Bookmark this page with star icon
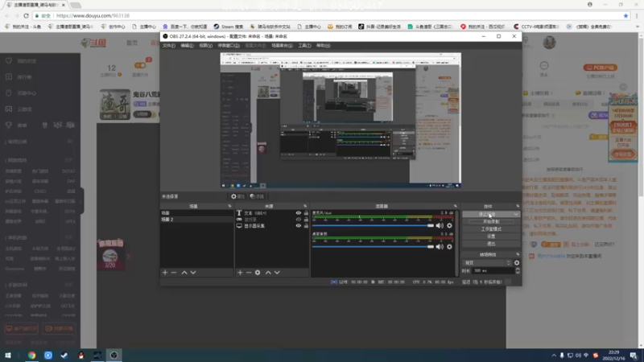644x362 pixels. (625, 15)
